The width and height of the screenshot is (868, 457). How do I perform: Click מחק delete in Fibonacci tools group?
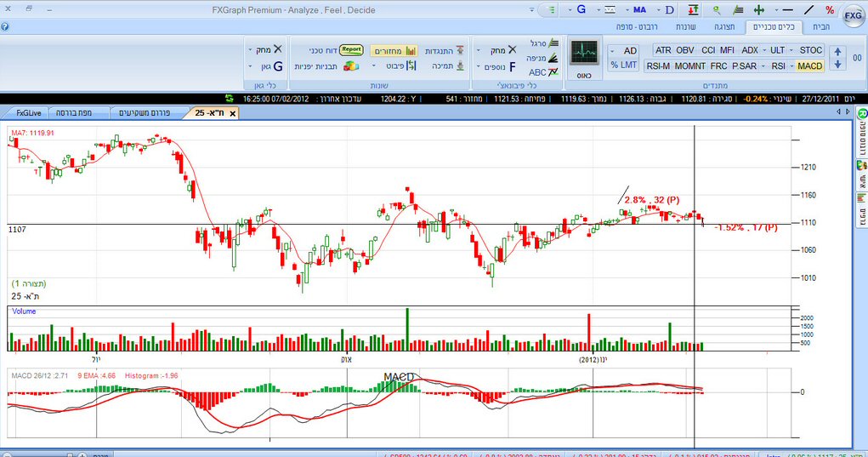(503, 50)
